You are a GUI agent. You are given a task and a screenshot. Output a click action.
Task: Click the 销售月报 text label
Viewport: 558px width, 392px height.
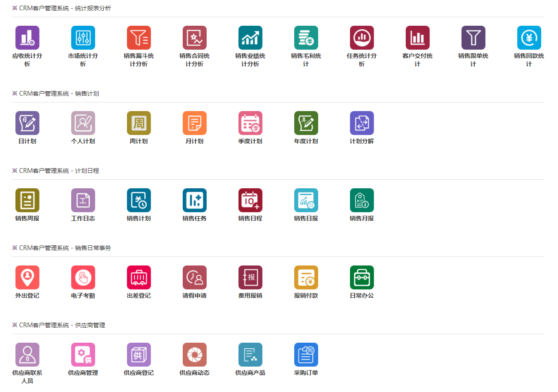point(362,218)
